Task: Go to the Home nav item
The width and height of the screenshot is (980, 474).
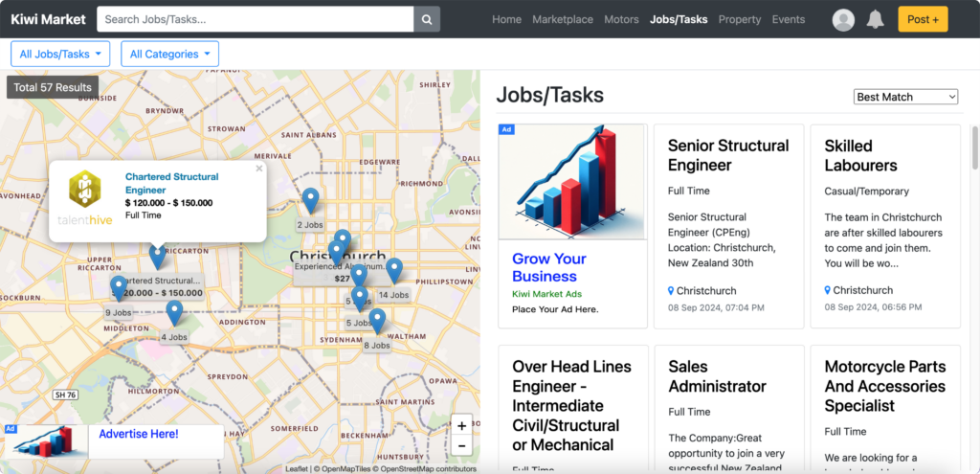Action: pyautogui.click(x=506, y=19)
